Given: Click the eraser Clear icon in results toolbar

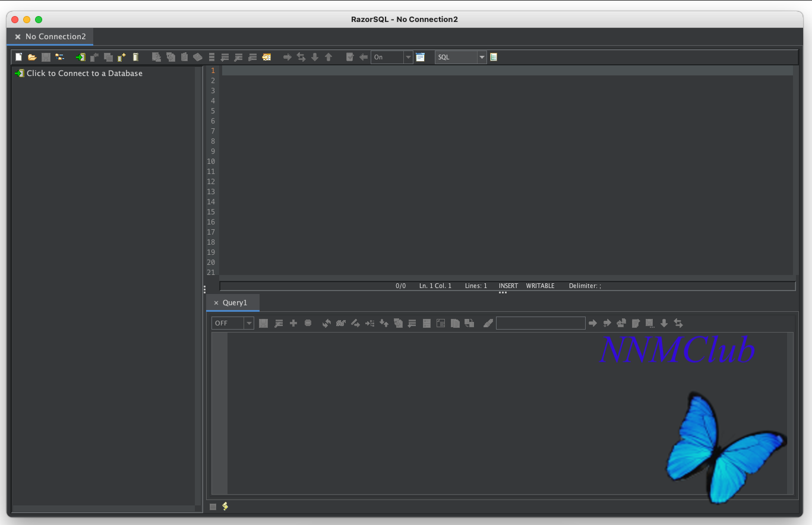Looking at the screenshot, I should [488, 323].
